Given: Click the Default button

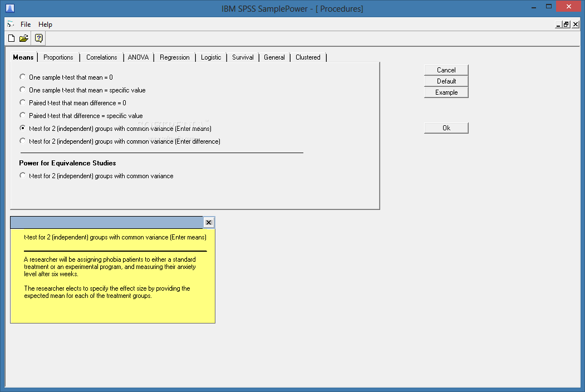Looking at the screenshot, I should (x=446, y=81).
